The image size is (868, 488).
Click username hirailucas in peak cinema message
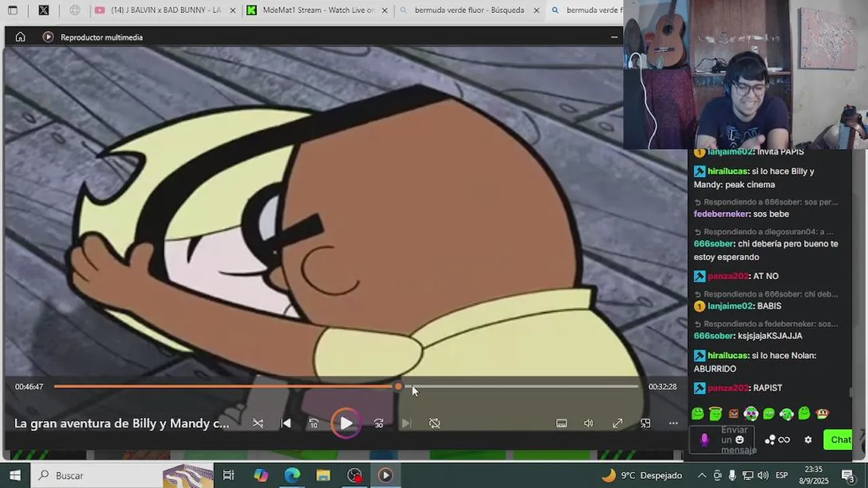728,171
